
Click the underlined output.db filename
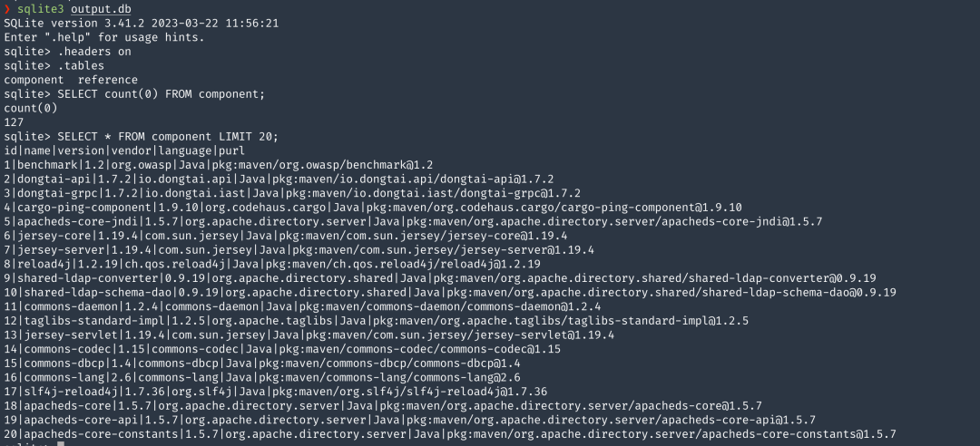click(x=102, y=8)
